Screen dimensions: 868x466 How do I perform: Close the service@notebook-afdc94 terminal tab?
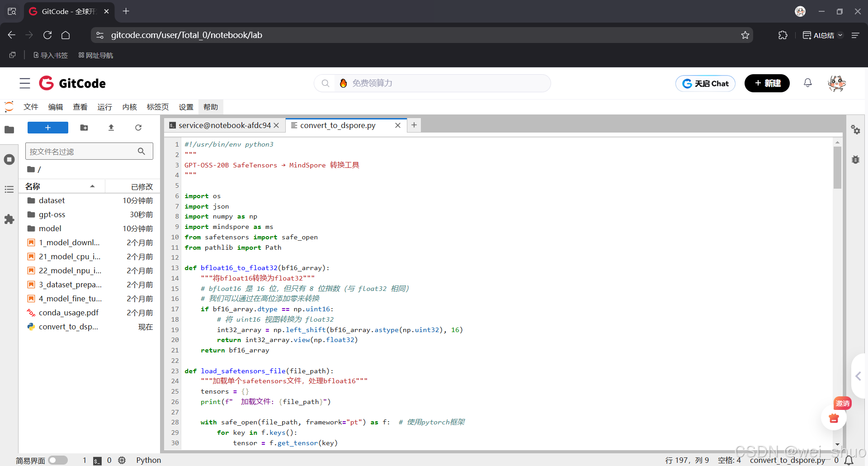tap(276, 125)
